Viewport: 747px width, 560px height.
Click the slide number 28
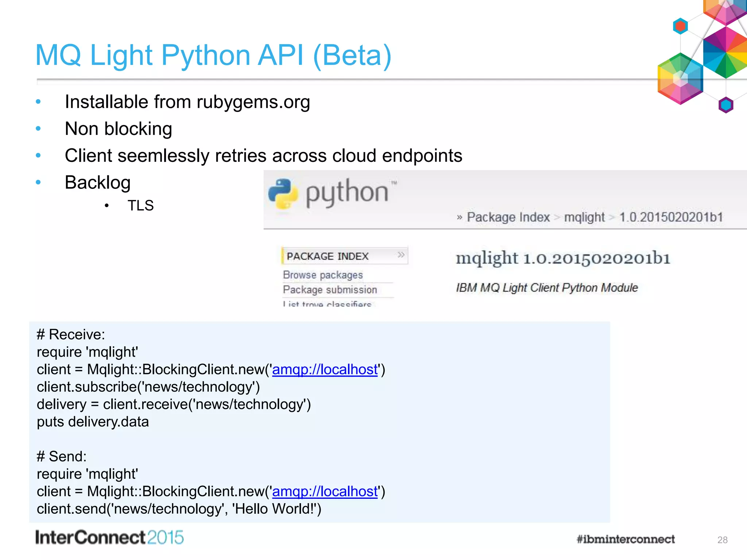pyautogui.click(x=722, y=540)
